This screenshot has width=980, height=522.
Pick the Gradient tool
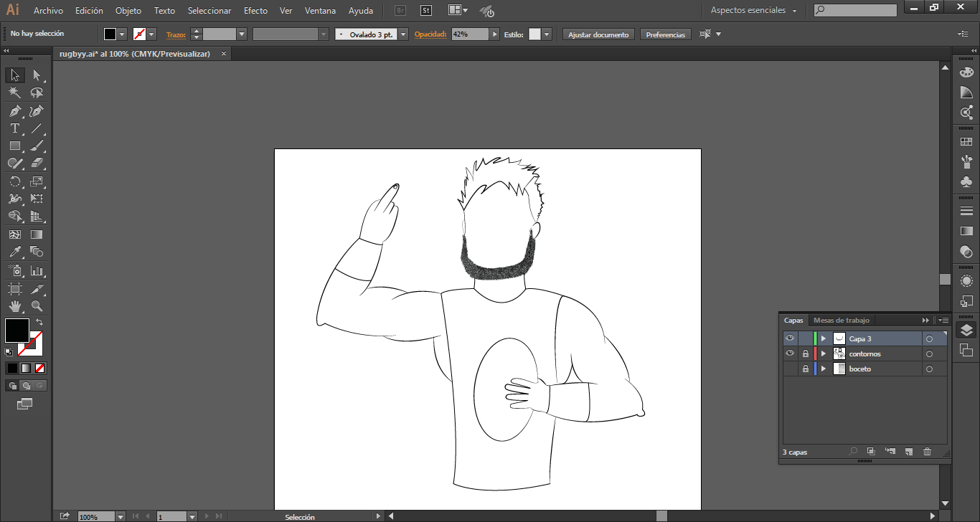pyautogui.click(x=37, y=234)
